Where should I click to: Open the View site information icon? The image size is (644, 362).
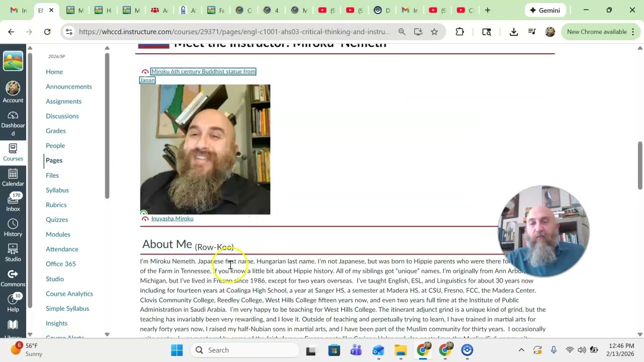pyautogui.click(x=69, y=32)
